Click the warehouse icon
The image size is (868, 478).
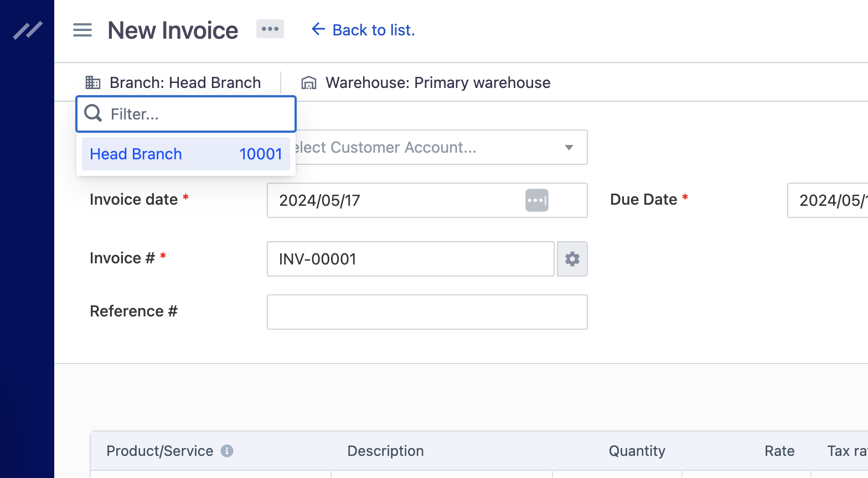309,83
